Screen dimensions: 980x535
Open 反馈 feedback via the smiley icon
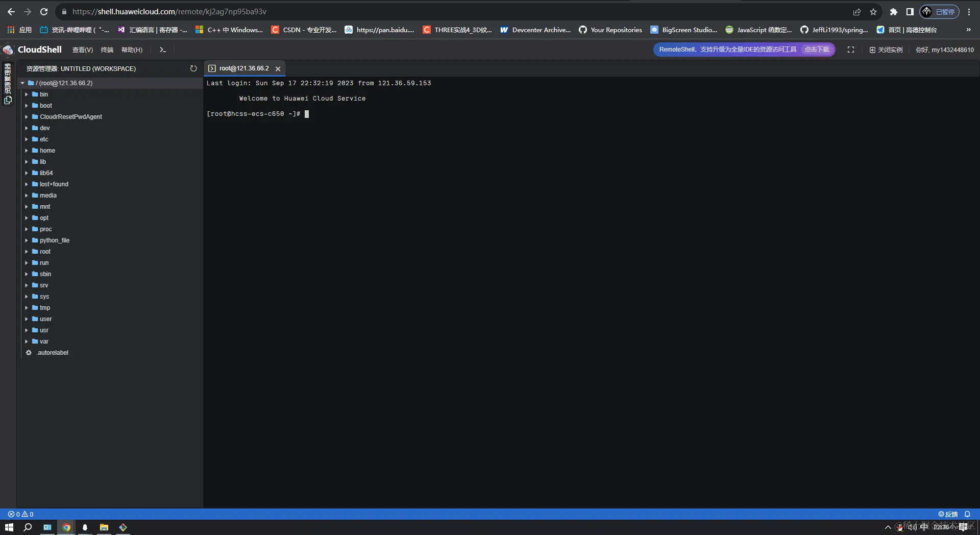click(x=942, y=514)
